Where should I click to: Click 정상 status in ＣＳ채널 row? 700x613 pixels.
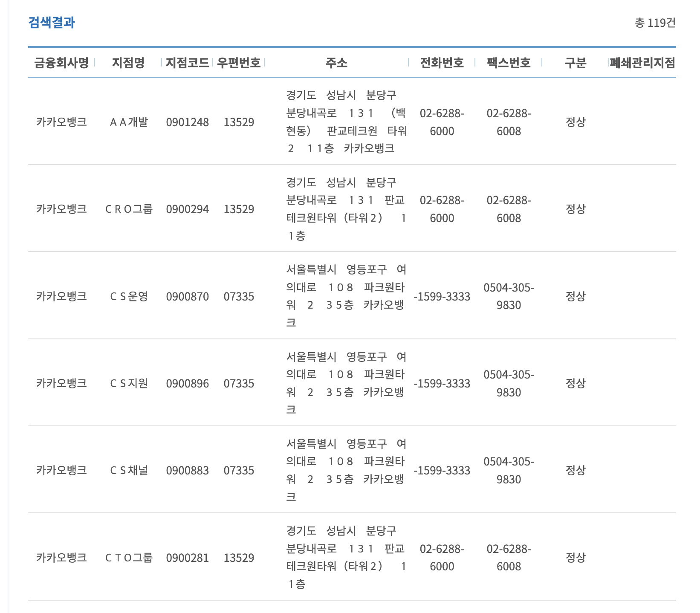coord(576,470)
